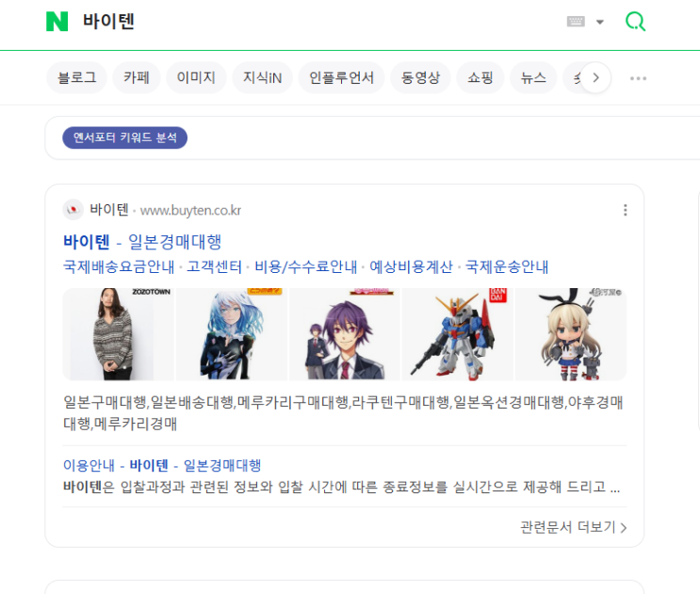Screen dimensions: 700x594
Task: Switch to the 쇼핑 tab
Action: (x=480, y=77)
